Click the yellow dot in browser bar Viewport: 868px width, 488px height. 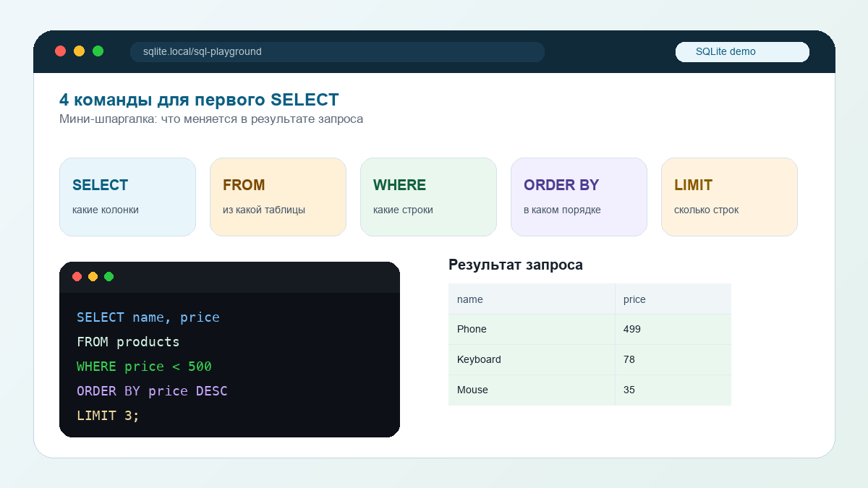coord(80,51)
